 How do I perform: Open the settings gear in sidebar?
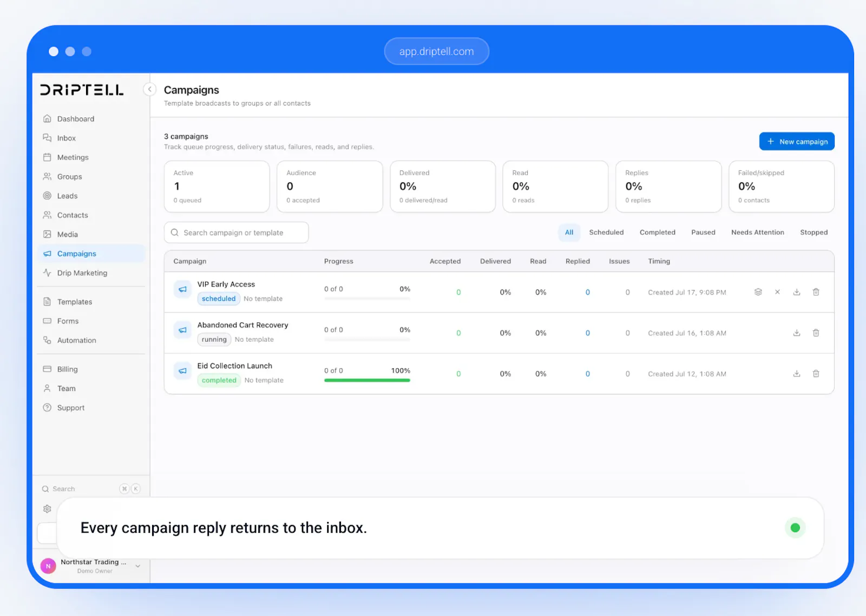coord(47,509)
